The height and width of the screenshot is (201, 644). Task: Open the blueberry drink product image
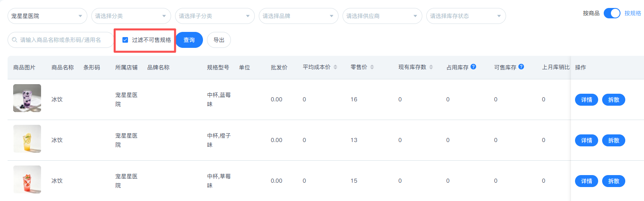click(x=27, y=98)
